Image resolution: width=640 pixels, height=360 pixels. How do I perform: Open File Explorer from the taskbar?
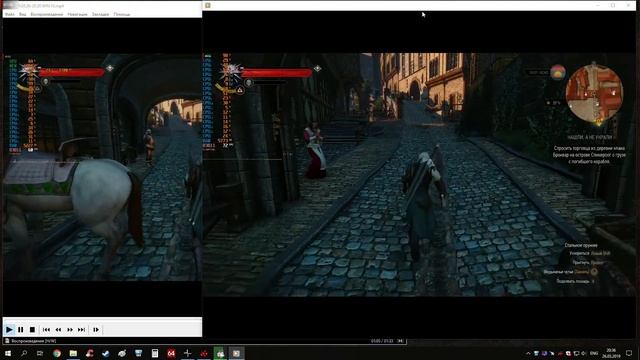pyautogui.click(x=73, y=353)
